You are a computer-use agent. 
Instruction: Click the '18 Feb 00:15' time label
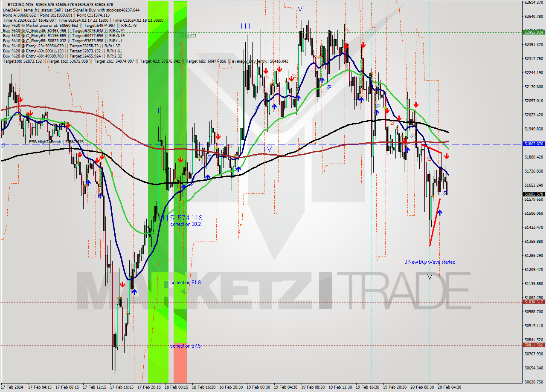pos(177,387)
